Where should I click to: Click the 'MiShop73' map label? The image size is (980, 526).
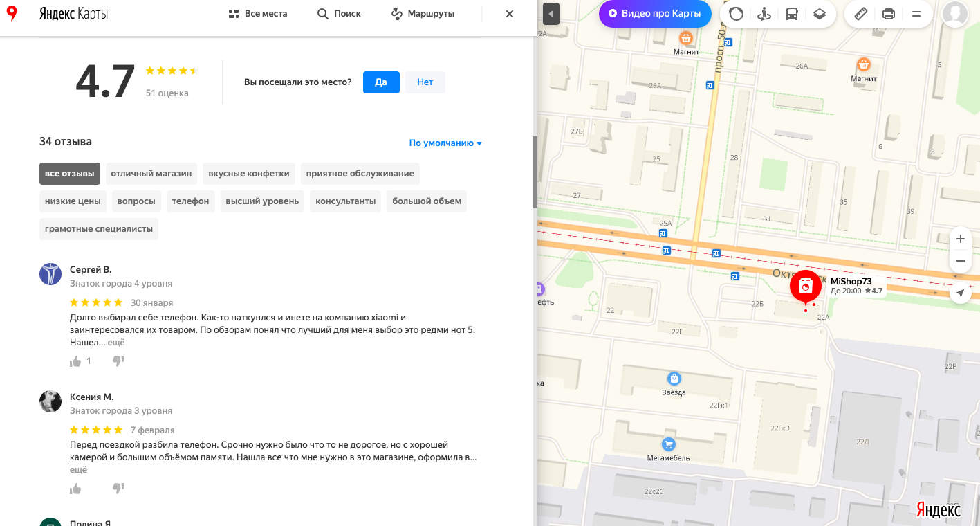[851, 281]
